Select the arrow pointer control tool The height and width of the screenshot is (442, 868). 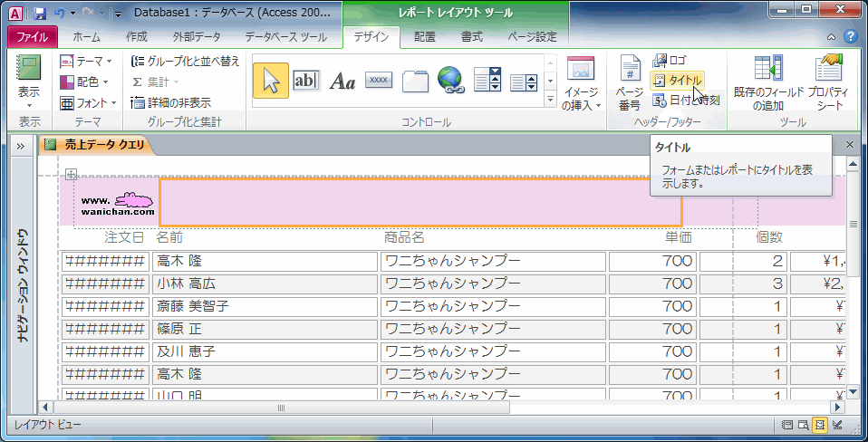point(271,81)
